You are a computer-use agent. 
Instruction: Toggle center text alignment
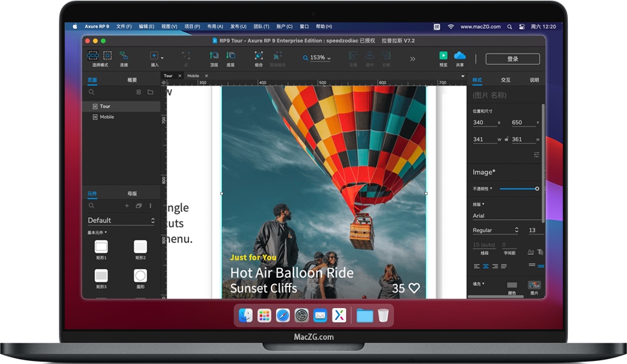(486, 266)
